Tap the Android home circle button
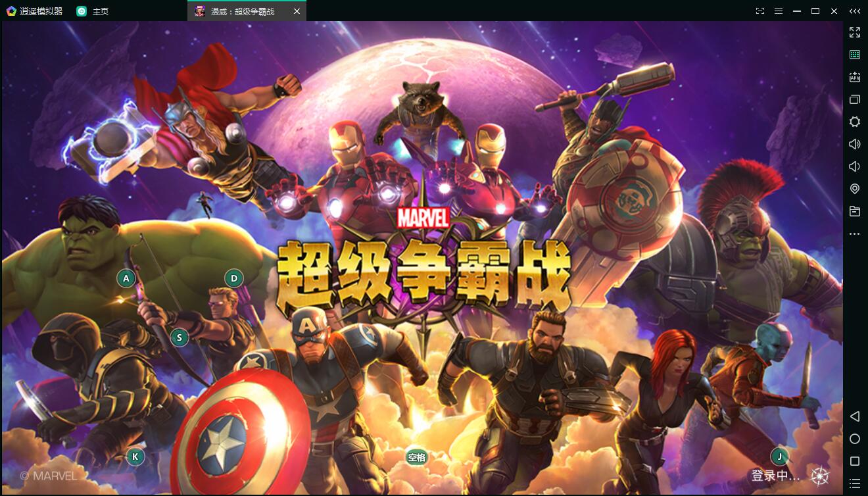The image size is (868, 496). coord(855,439)
